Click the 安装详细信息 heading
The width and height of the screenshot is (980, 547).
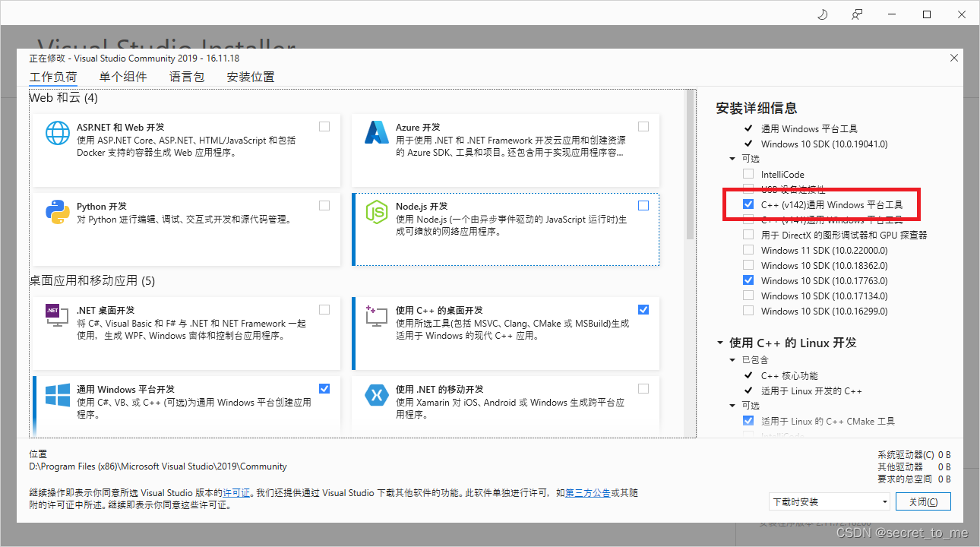757,108
